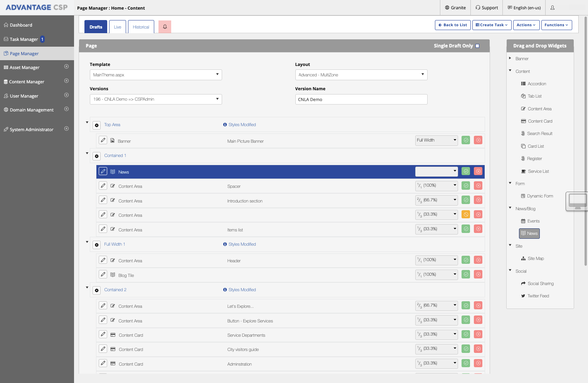Open the Actions button menu
The image size is (588, 383).
pos(526,25)
